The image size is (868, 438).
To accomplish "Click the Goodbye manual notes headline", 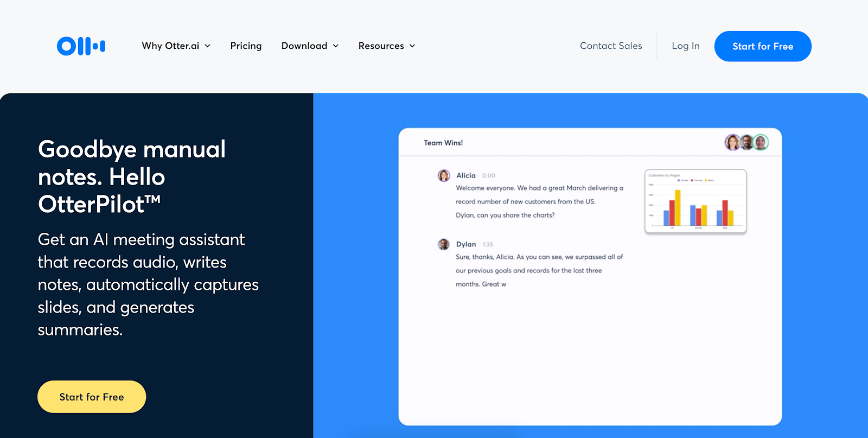I will [132, 177].
